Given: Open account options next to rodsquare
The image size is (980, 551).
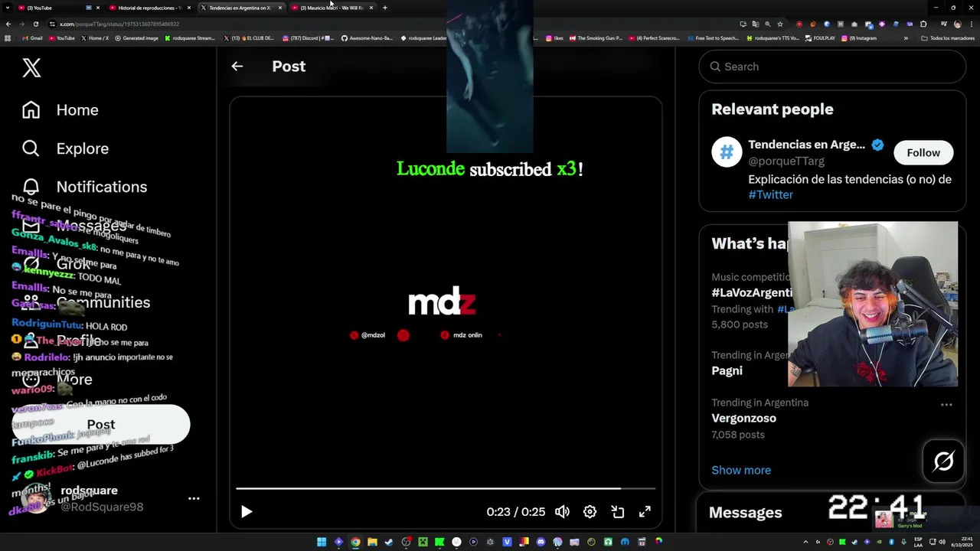Looking at the screenshot, I should tap(194, 498).
